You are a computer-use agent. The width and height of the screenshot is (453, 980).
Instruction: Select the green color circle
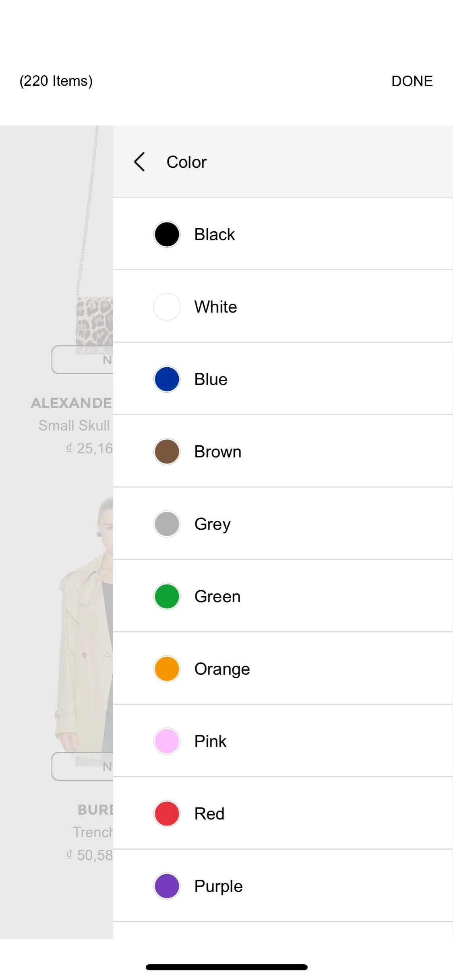[x=167, y=596]
